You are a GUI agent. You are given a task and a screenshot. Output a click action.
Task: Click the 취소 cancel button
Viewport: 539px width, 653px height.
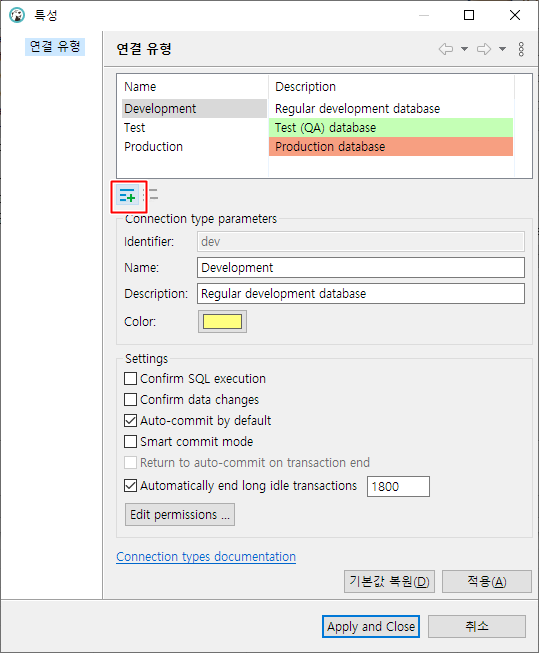pyautogui.click(x=477, y=626)
